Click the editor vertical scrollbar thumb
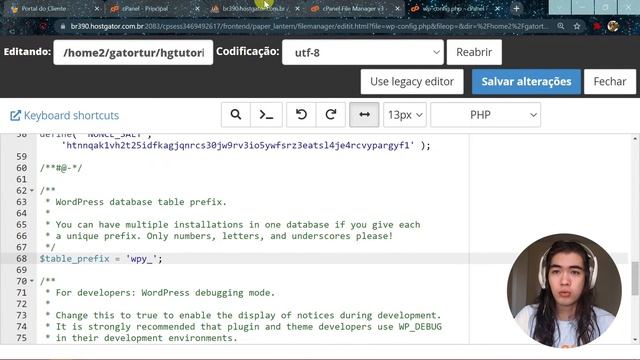 (635, 278)
